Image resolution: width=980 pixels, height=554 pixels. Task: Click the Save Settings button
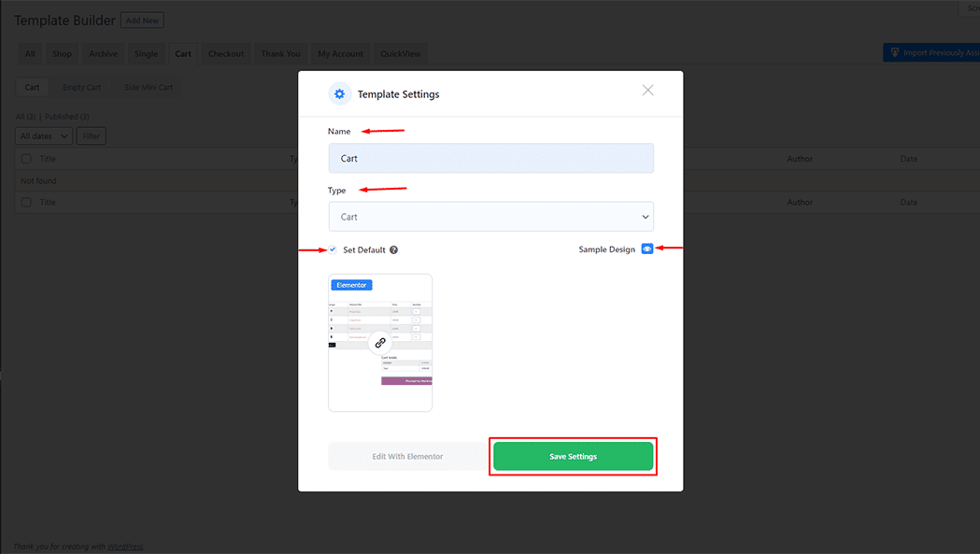click(x=573, y=456)
